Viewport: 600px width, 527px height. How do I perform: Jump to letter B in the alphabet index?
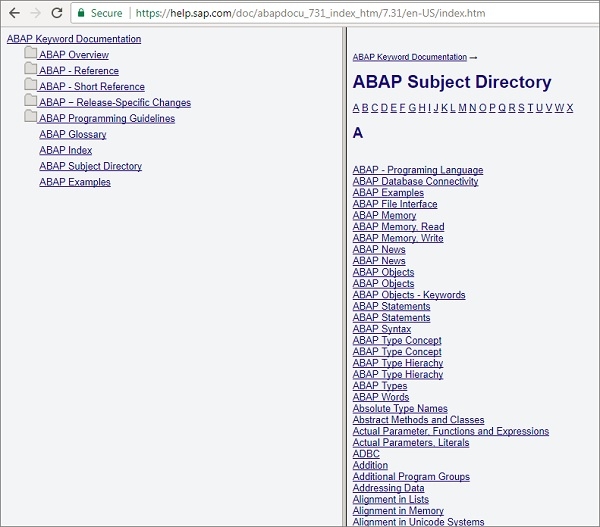[x=365, y=108]
